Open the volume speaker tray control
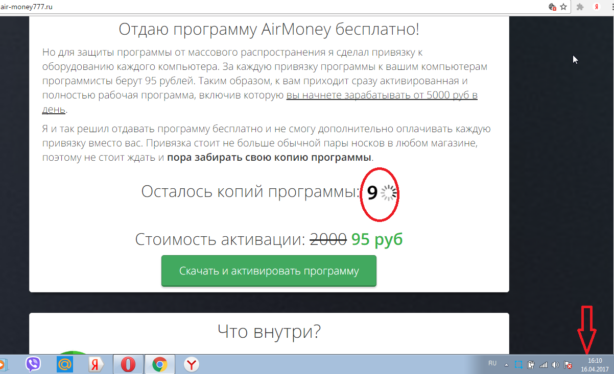This screenshot has width=614, height=374. (555, 365)
